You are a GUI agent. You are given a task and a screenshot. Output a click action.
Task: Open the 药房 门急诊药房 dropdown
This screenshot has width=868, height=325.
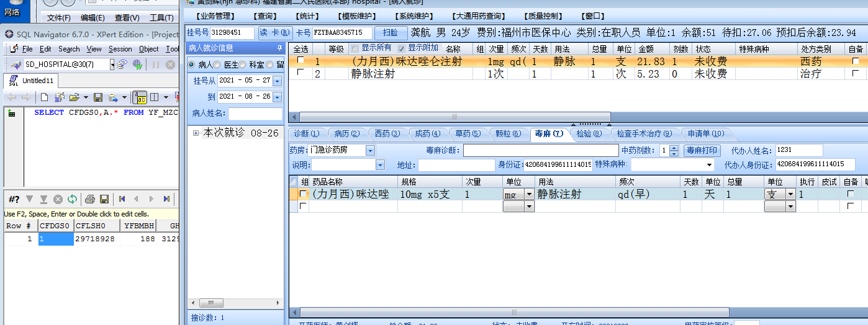pyautogui.click(x=370, y=151)
